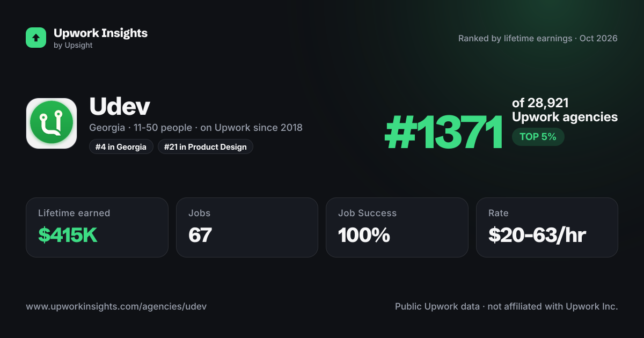Click the $415K green earnings value
The image size is (644, 338).
click(x=68, y=235)
